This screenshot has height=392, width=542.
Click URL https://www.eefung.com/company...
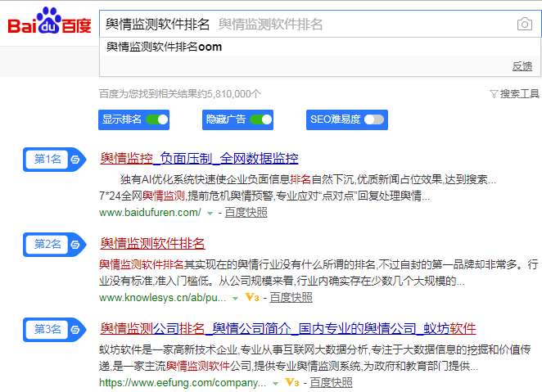[183, 382]
